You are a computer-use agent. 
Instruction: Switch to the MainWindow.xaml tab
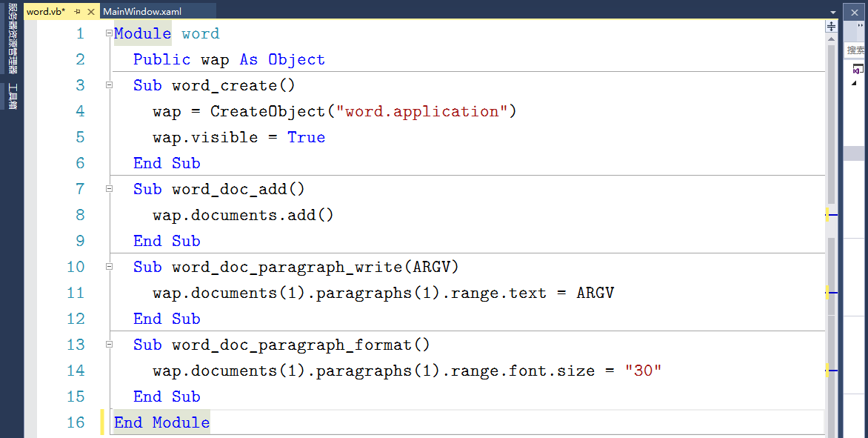pos(142,12)
